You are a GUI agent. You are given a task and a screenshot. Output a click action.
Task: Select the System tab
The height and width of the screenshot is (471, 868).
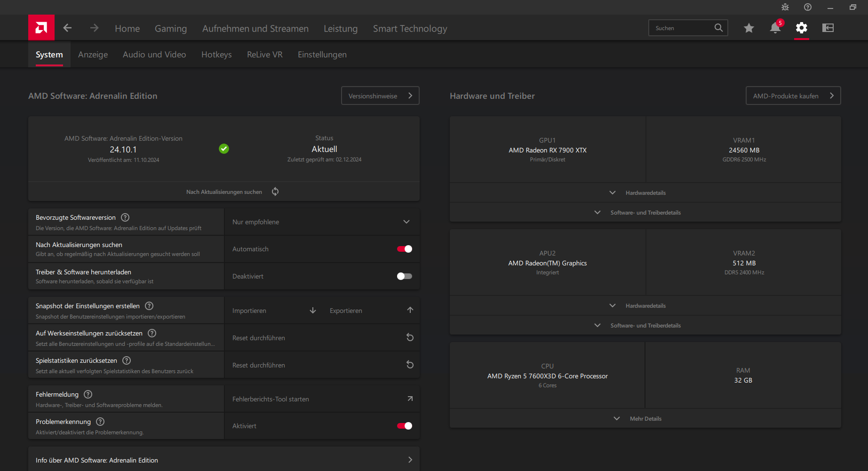49,55
